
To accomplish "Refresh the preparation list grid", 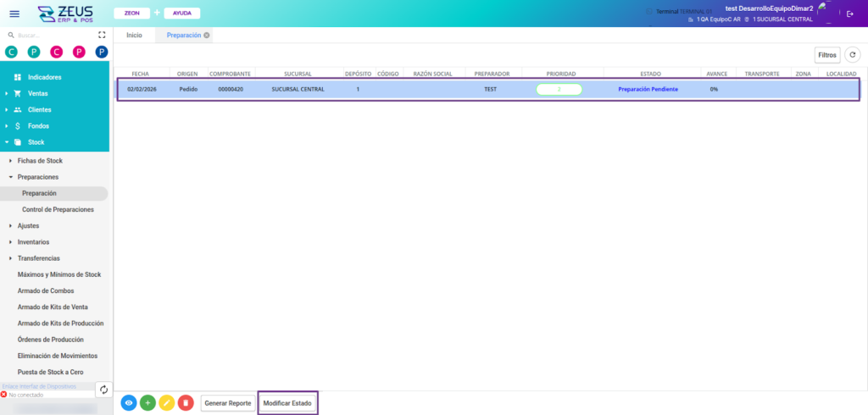I will pos(853,54).
